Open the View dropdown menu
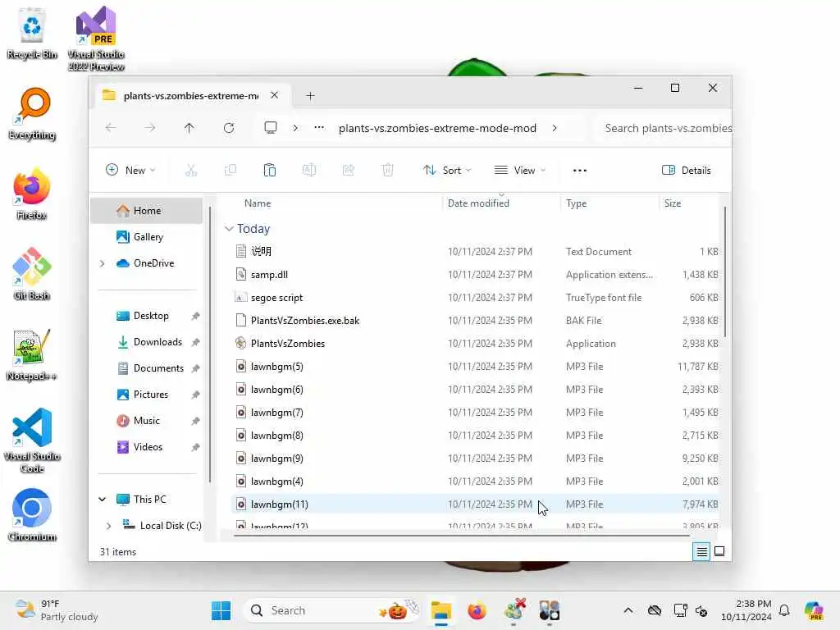This screenshot has width=840, height=630. 519,171
